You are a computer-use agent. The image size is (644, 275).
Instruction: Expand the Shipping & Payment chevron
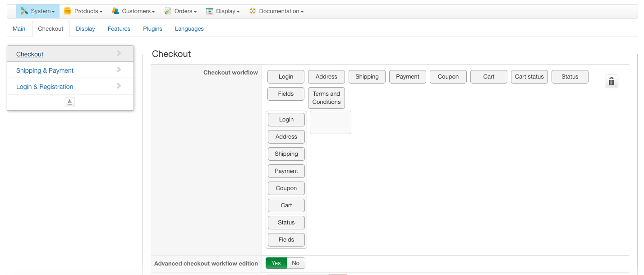point(119,70)
